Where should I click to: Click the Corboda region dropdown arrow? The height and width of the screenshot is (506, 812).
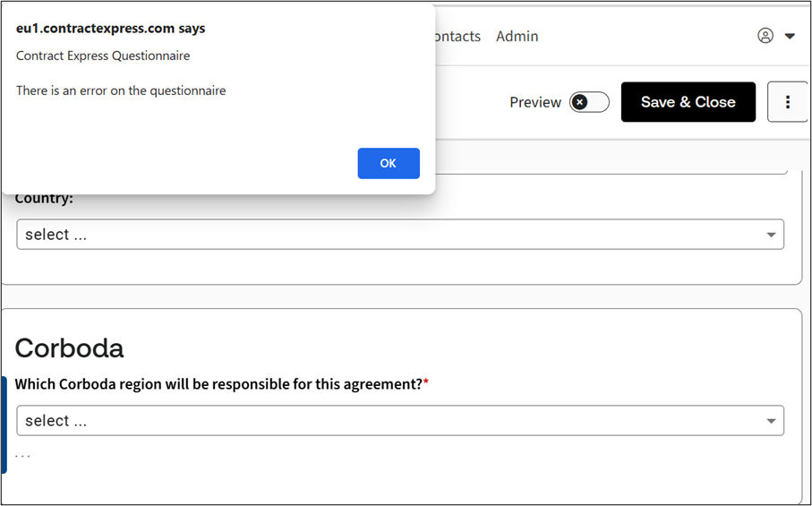pos(771,421)
